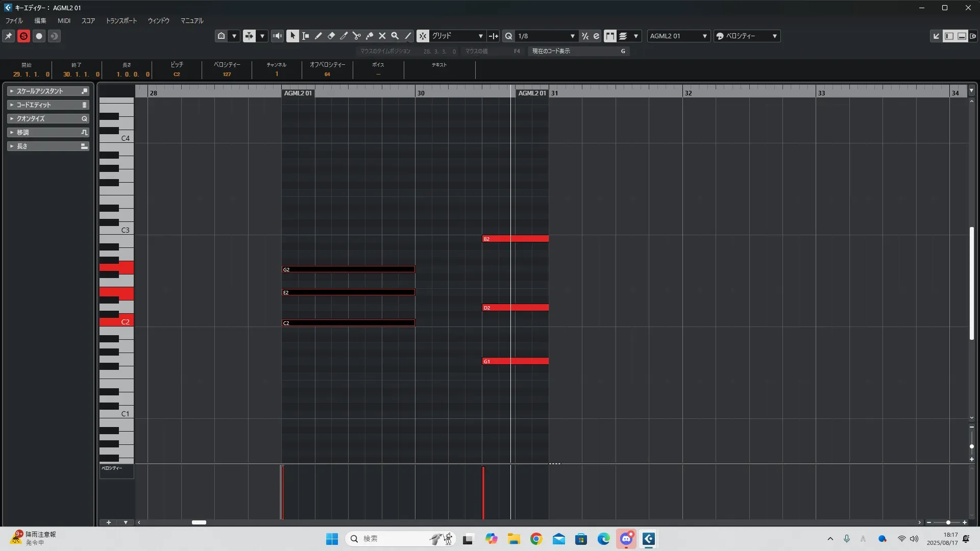Select the Erase tool
This screenshot has width=980, height=551.
pos(331,36)
